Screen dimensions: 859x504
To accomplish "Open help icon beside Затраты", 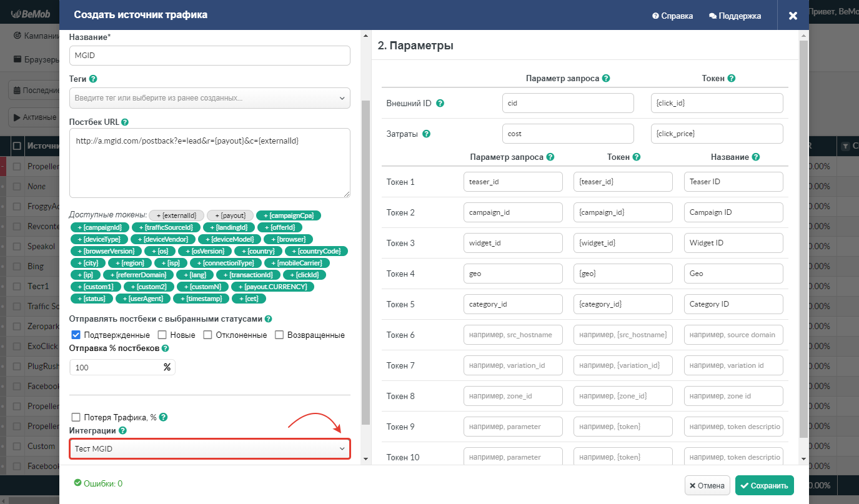I will pyautogui.click(x=426, y=134).
